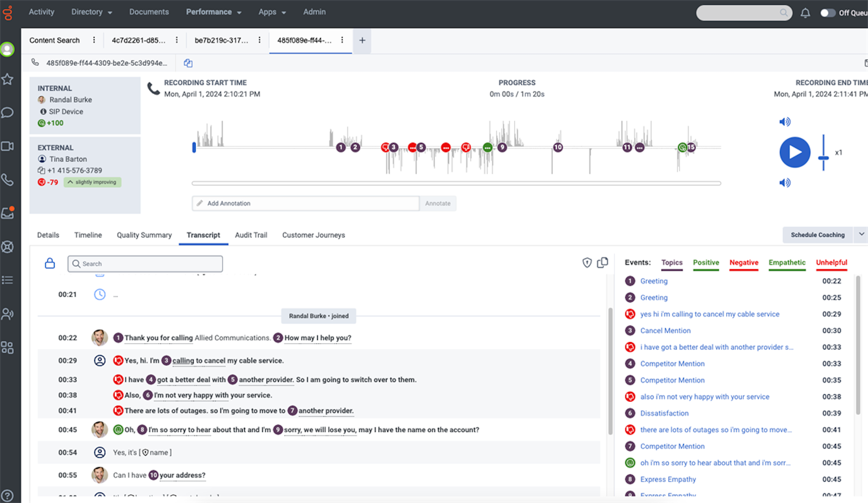Click the shield redaction icon in transcript

coord(587,263)
